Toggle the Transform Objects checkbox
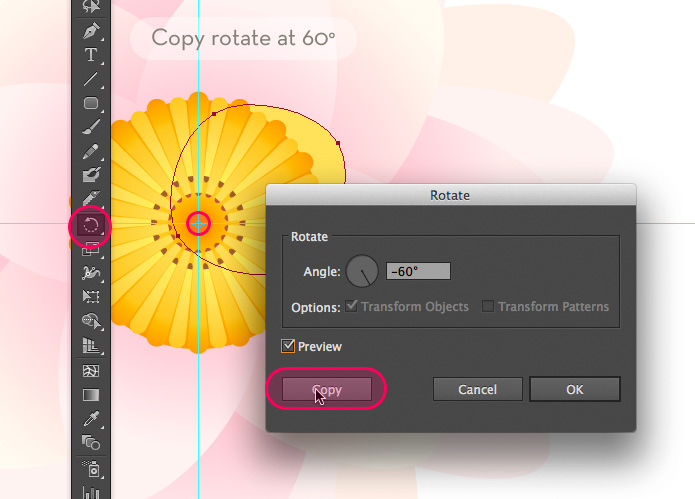695x499 pixels. (x=351, y=306)
